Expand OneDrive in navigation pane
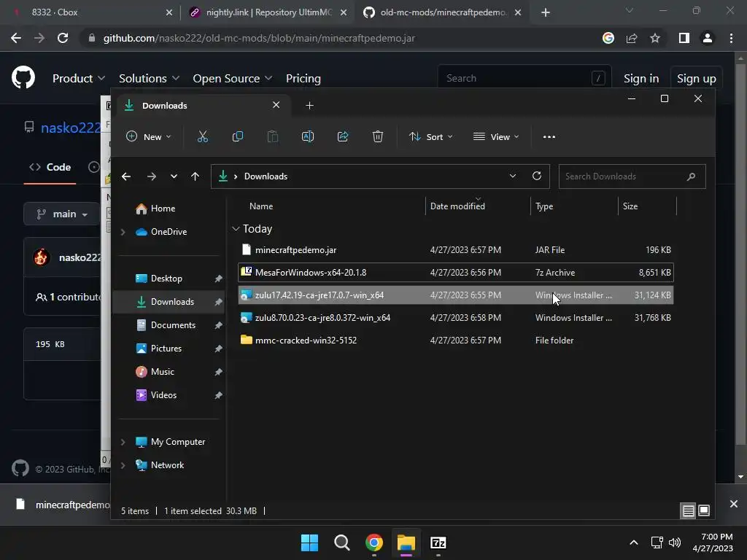 click(123, 232)
